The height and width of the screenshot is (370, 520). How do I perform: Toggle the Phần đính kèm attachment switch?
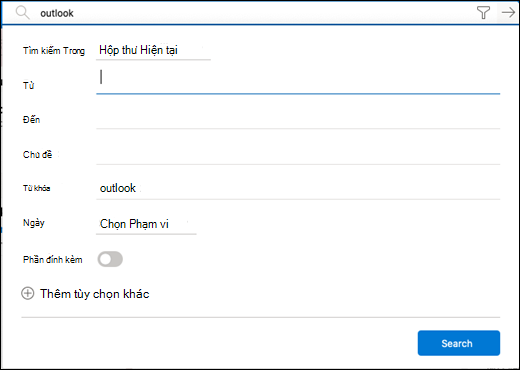110,259
